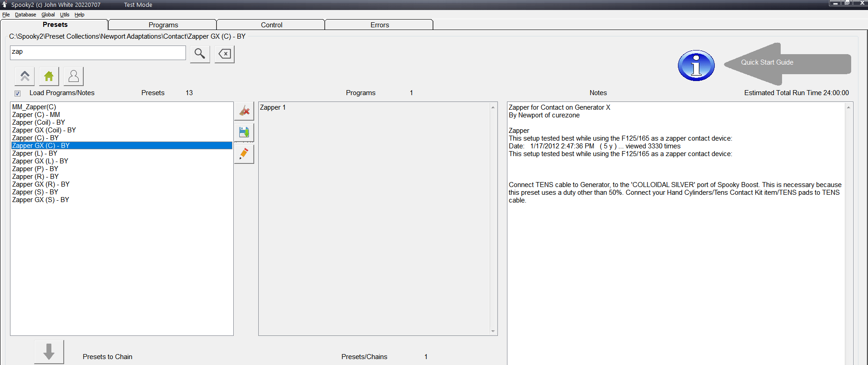Select Zapper (S) - BY preset

(122, 192)
